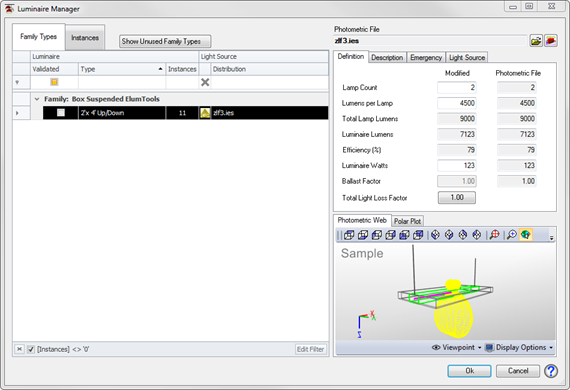Screen dimensions: 570x390
Task: Click the 3D photometric web preview
Action: 446,292
